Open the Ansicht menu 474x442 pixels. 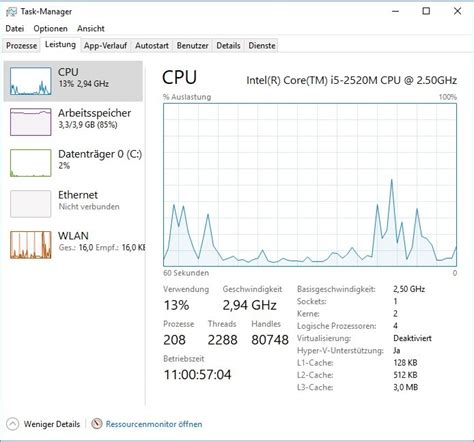[x=91, y=29]
